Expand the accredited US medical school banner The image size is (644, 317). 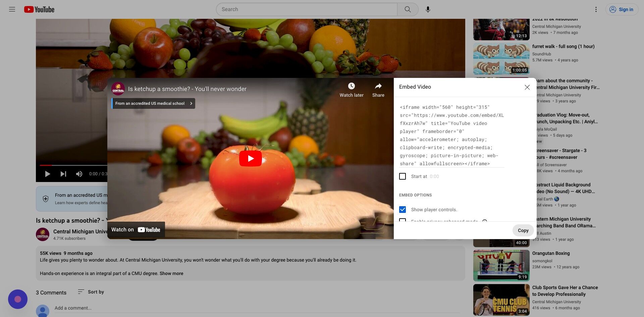pyautogui.click(x=153, y=103)
